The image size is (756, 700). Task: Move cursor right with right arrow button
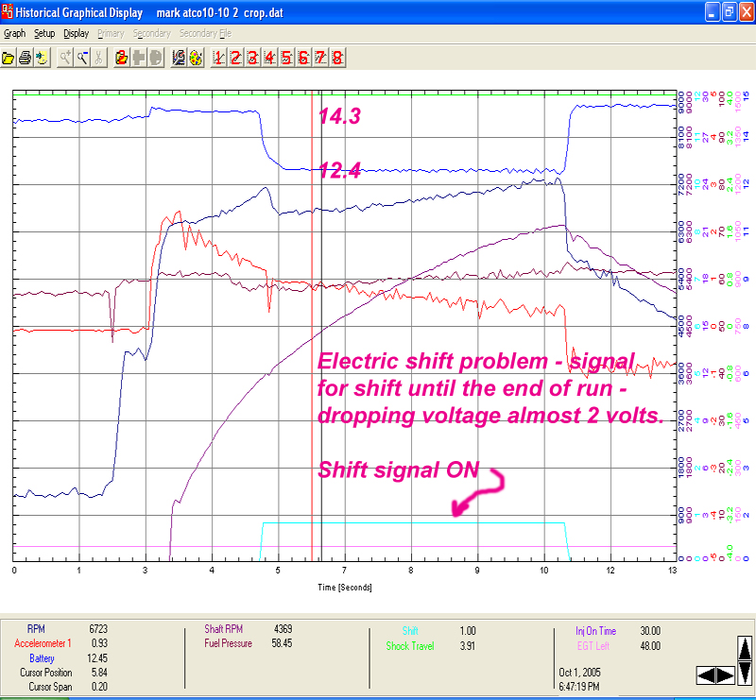[x=724, y=674]
